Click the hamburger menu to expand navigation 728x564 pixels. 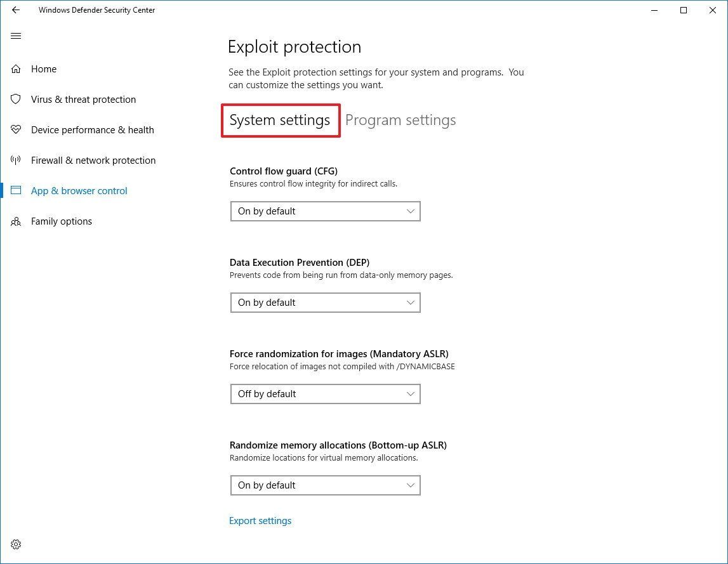point(15,36)
